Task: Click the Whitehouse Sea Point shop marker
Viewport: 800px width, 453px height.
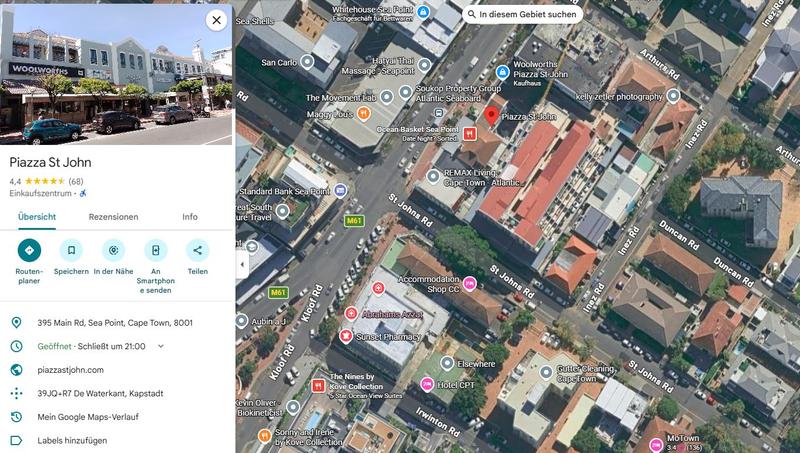Action: (x=422, y=11)
